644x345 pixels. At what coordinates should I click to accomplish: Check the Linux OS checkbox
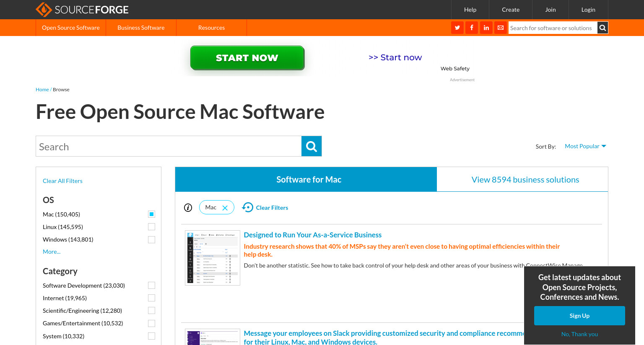152,227
